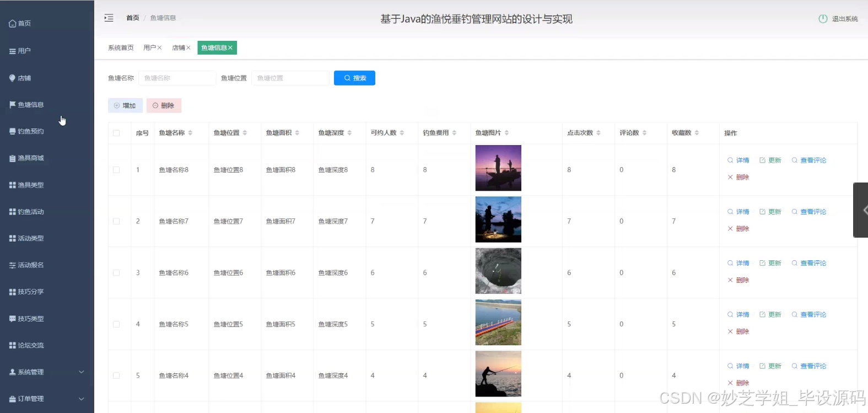Close the 店铺 tab using its X icon
Image resolution: width=868 pixels, height=413 pixels.
pos(188,48)
